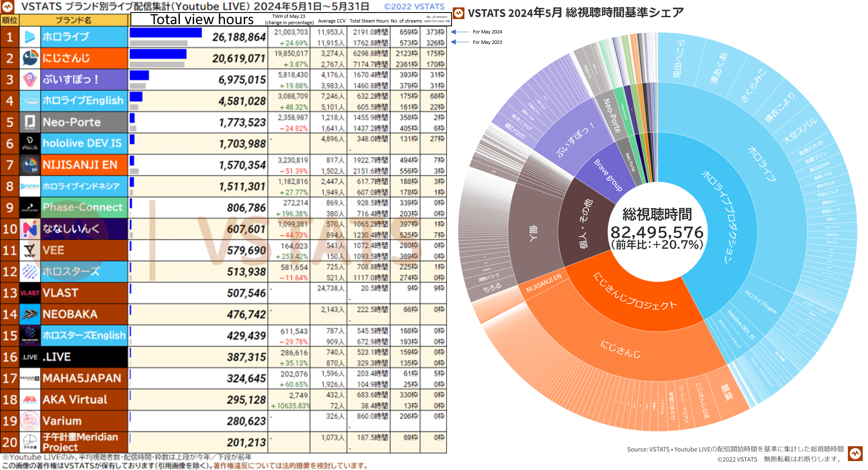Viewport: 868px width, 470px height.
Task: Select the 子午計畫Meridian Project logo in rank 20
Action: [x=30, y=442]
